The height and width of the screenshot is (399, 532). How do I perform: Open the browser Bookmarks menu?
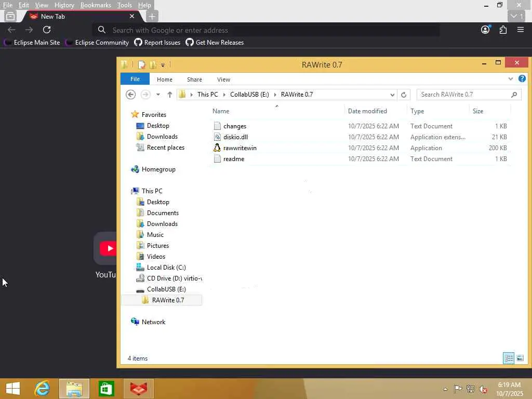[96, 5]
